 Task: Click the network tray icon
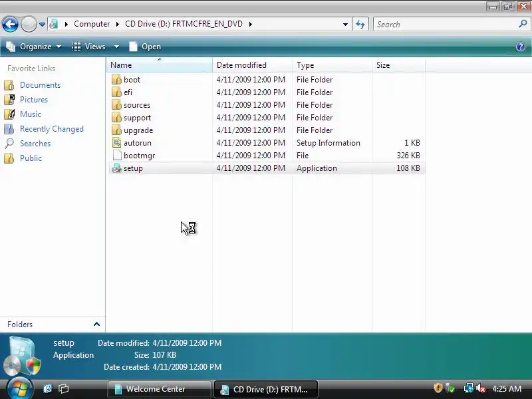pos(469,388)
